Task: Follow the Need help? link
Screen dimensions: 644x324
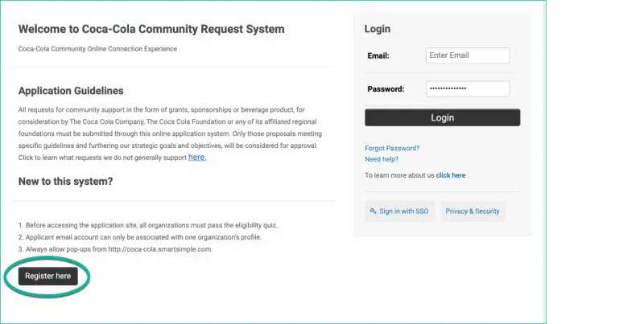Action: pyautogui.click(x=382, y=159)
